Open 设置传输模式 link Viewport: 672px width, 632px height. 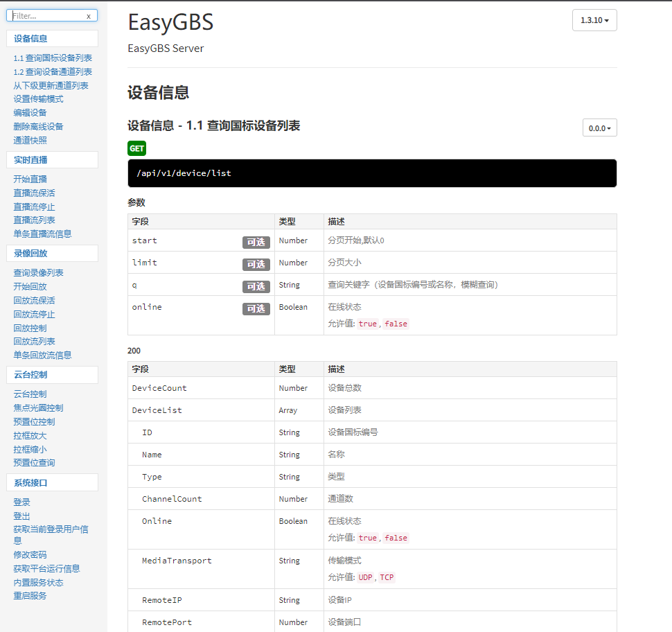click(39, 99)
